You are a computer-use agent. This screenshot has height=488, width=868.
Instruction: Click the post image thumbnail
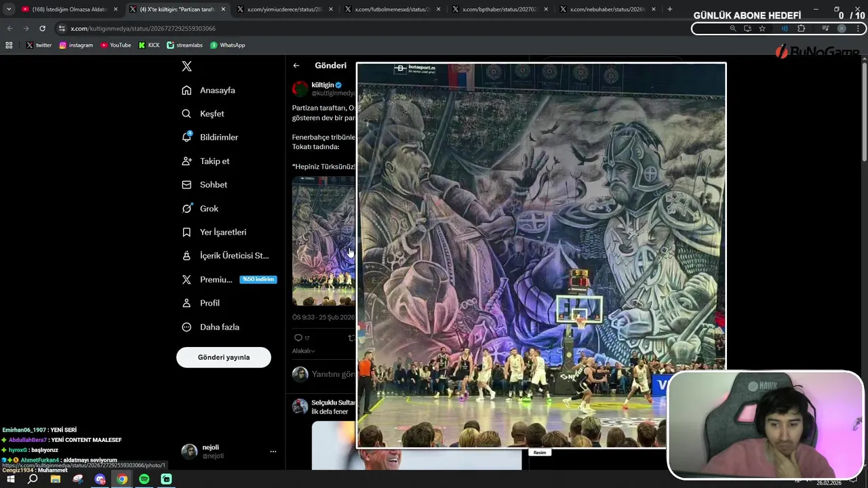323,241
